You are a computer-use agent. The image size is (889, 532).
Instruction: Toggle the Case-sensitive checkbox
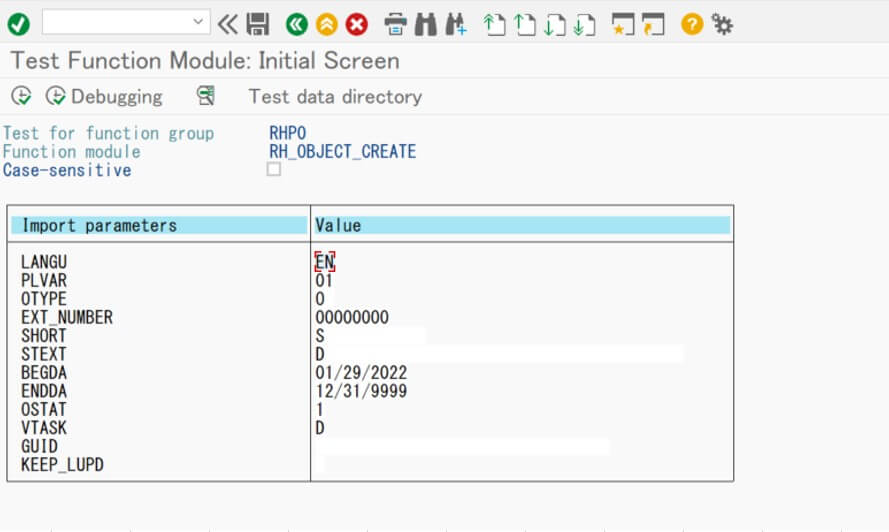pos(274,169)
